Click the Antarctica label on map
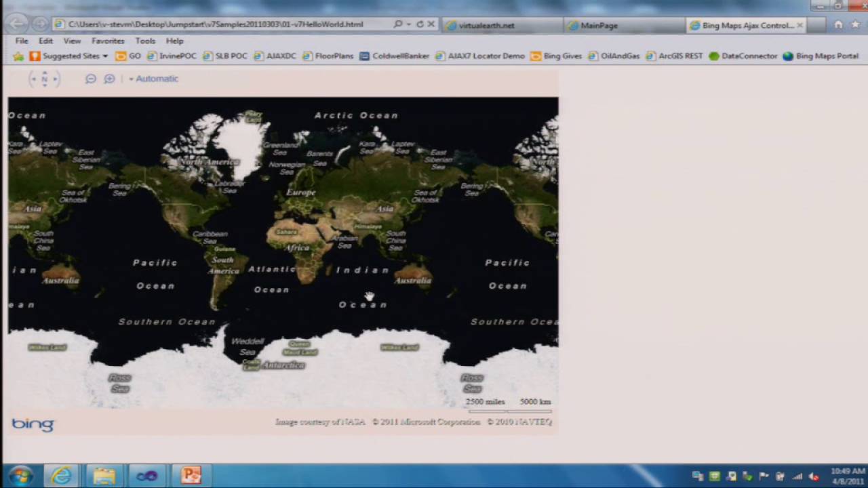868x488 pixels. (283, 365)
